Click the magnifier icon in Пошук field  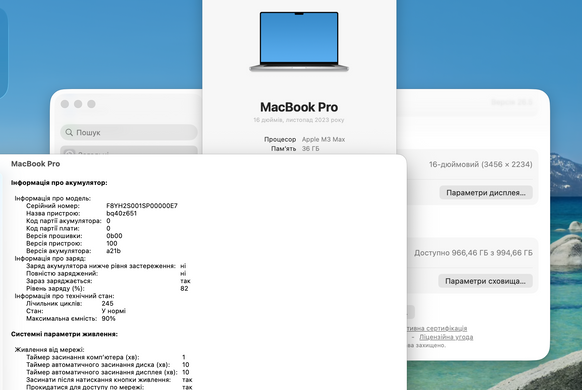click(69, 132)
